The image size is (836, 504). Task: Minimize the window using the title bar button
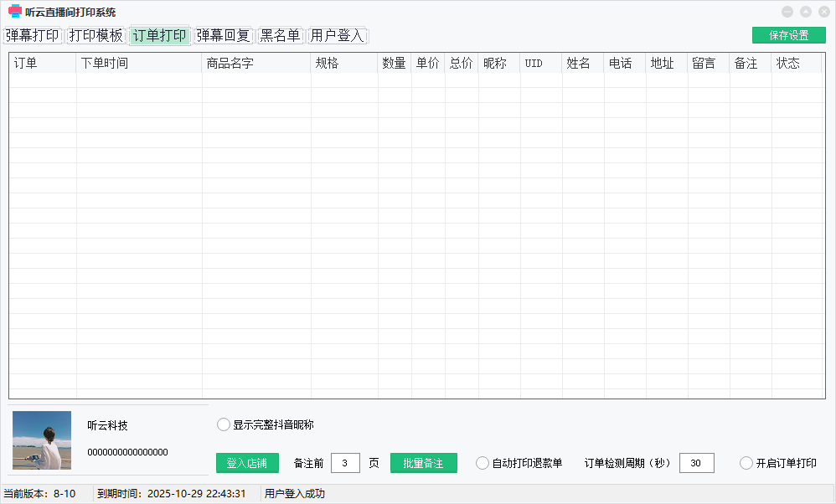coord(787,12)
